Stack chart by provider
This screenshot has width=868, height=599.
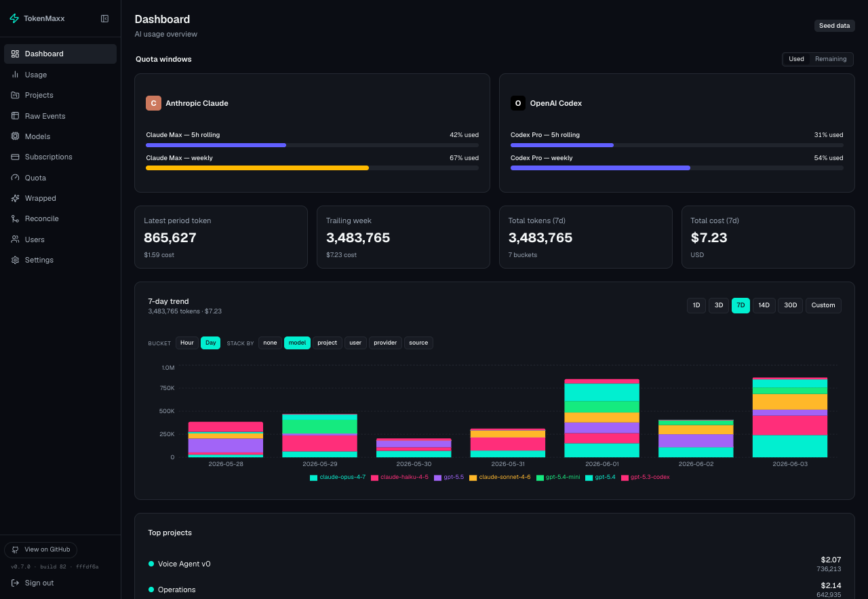(385, 343)
